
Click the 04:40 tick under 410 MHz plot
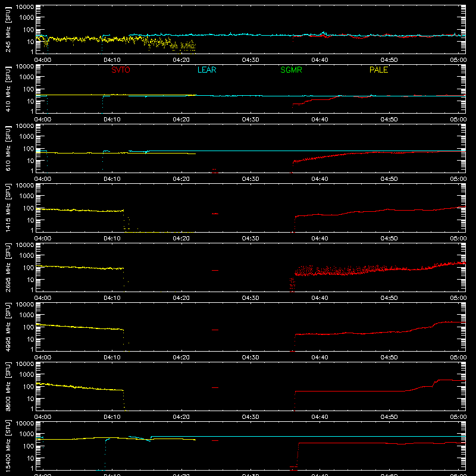pyautogui.click(x=320, y=120)
